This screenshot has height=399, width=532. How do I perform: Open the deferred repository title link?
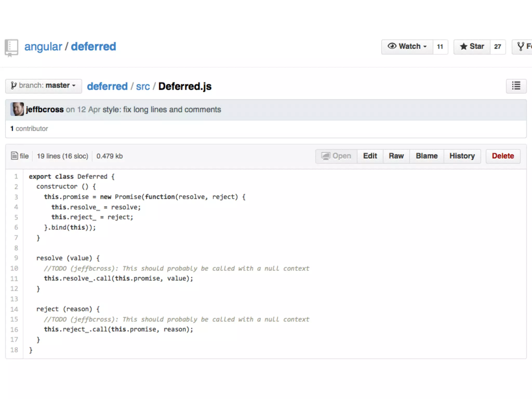coord(93,47)
